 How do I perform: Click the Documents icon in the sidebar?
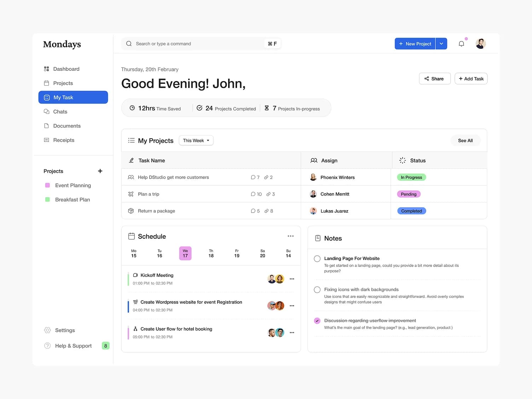[x=47, y=126]
